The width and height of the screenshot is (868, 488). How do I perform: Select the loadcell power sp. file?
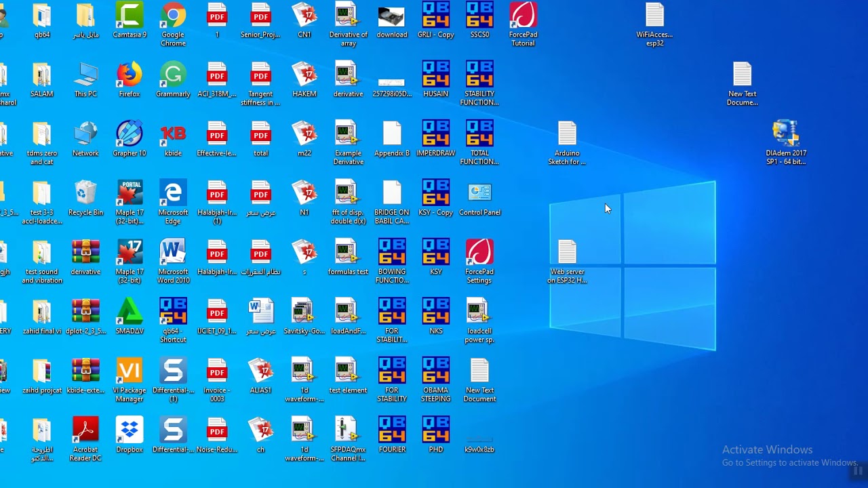tap(479, 321)
